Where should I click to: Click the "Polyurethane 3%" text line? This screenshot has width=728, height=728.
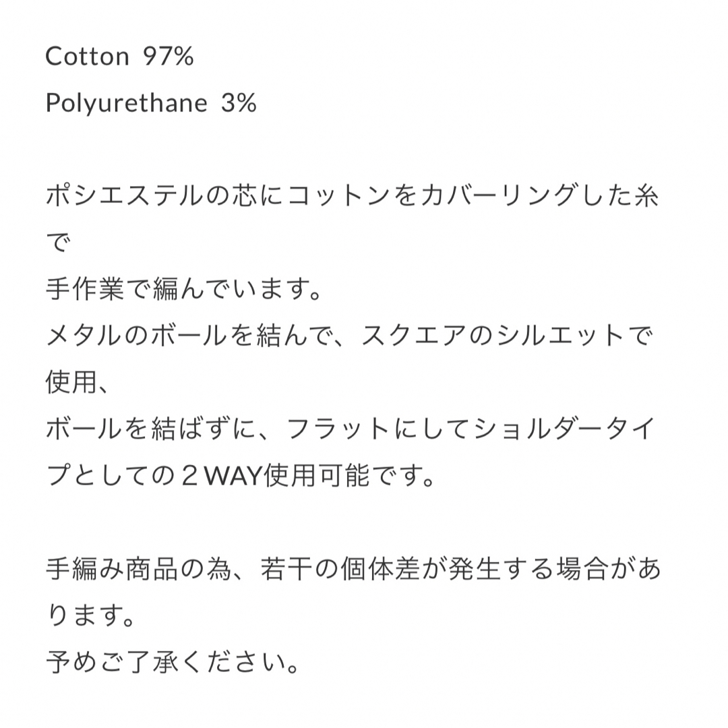coord(151,103)
